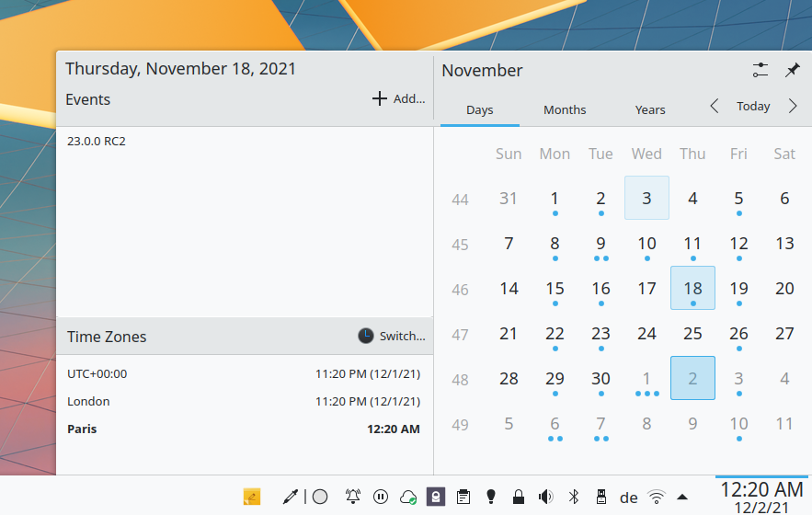The image size is (812, 515).
Task: Open the notifications bell icon
Action: pyautogui.click(x=353, y=497)
